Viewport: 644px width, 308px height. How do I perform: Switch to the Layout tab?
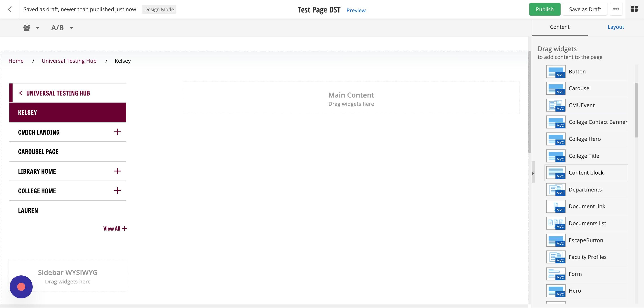tap(616, 27)
